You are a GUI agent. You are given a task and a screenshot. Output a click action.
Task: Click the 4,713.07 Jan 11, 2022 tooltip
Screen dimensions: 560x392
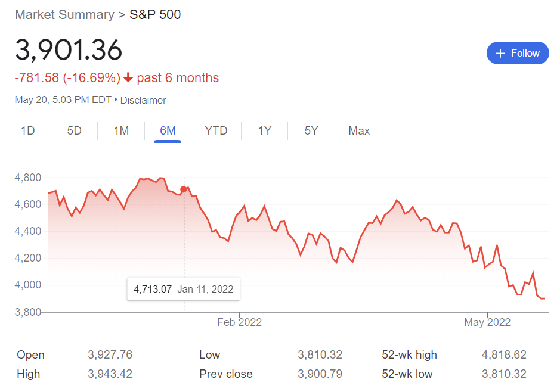click(183, 290)
